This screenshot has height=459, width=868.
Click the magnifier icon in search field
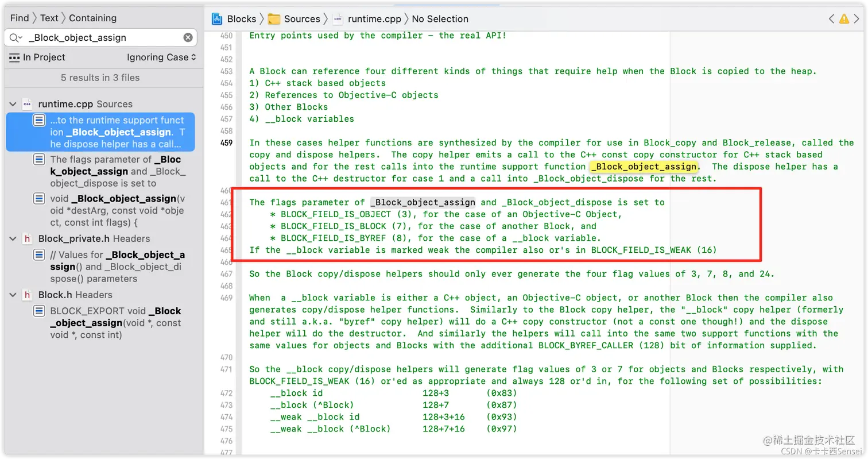tap(15, 38)
